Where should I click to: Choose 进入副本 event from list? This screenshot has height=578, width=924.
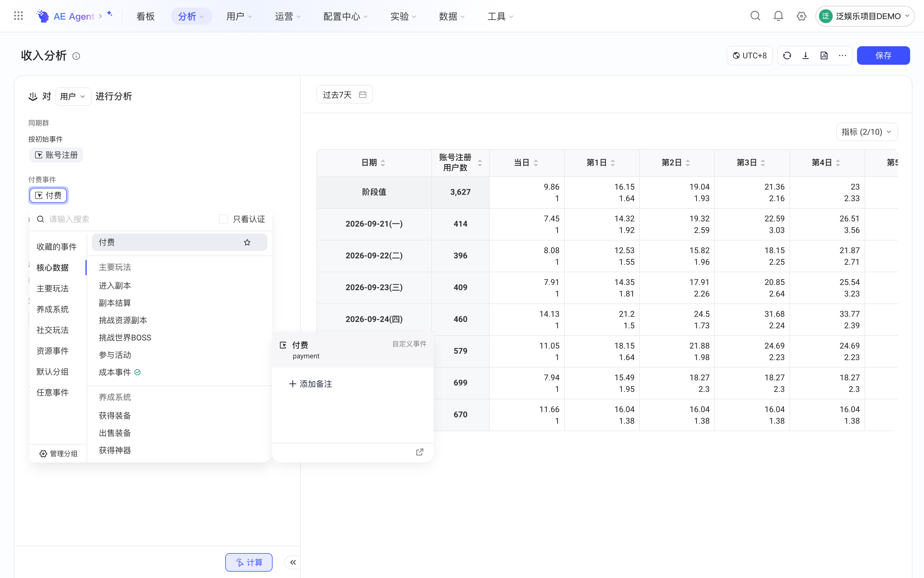[x=115, y=286]
